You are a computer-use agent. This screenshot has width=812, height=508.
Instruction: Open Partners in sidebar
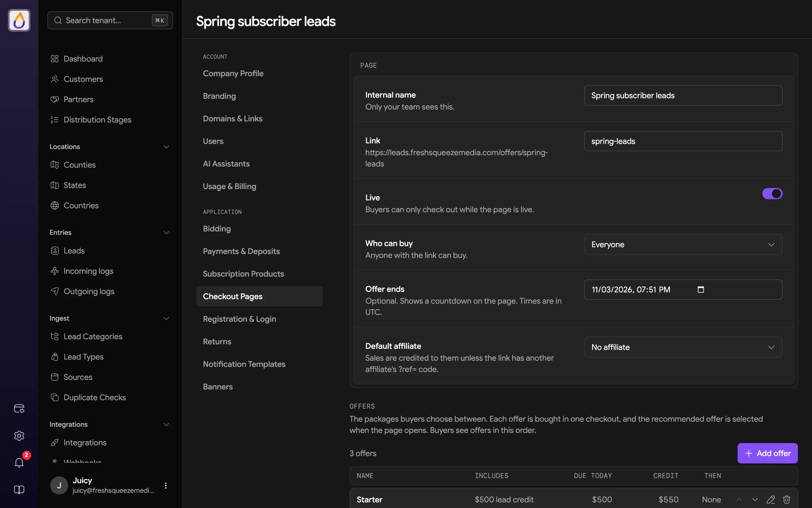click(x=110, y=99)
